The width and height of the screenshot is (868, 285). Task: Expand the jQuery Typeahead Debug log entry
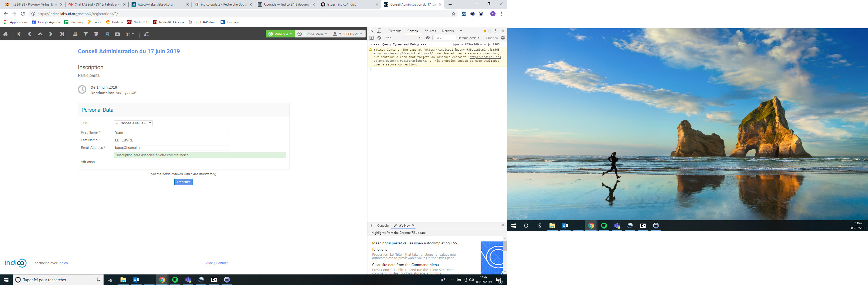click(371, 44)
